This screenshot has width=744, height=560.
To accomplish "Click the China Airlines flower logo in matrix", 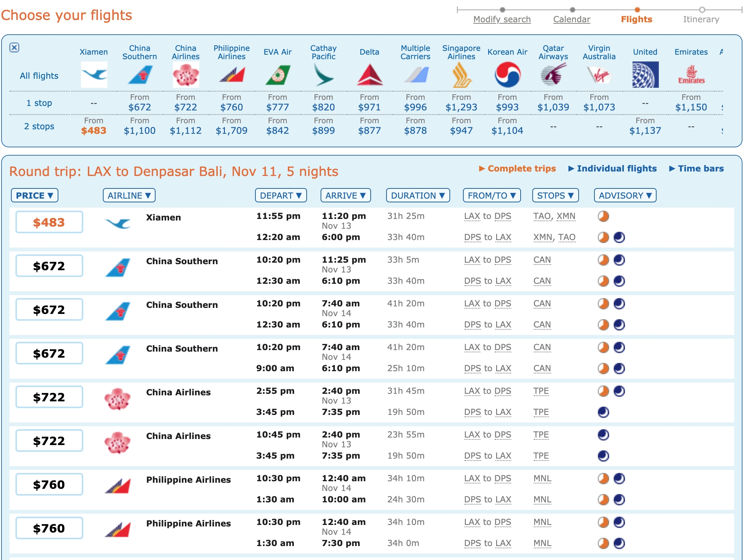I will (186, 75).
